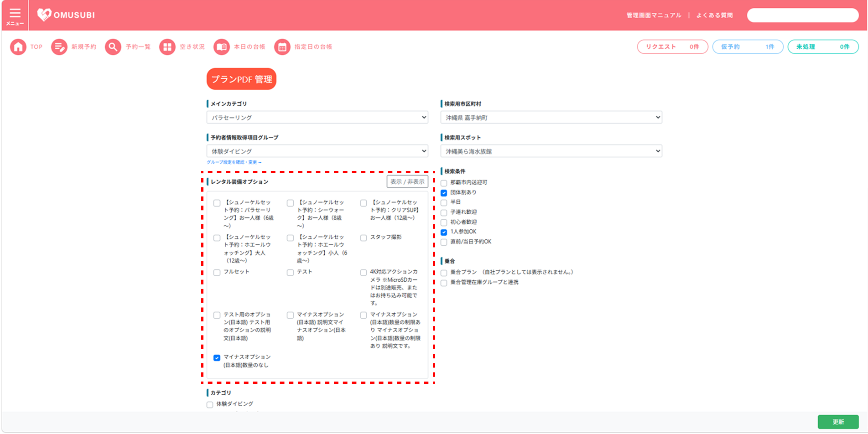Open the hamburger メニュー icon
The image size is (868, 434).
15,15
